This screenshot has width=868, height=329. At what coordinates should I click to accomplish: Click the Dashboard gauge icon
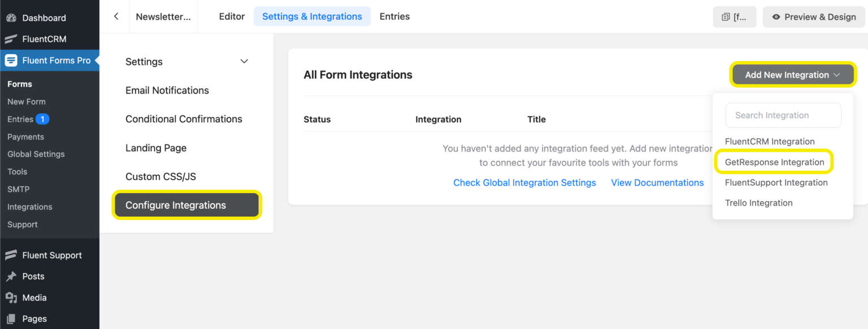click(11, 17)
